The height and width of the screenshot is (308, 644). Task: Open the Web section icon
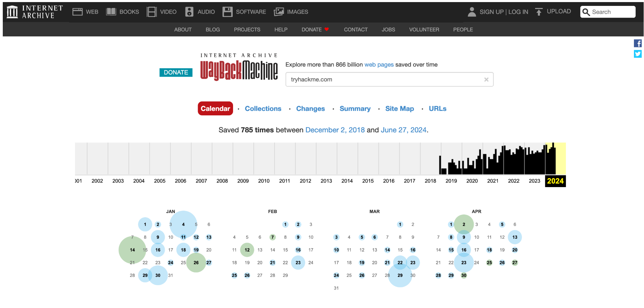77,12
